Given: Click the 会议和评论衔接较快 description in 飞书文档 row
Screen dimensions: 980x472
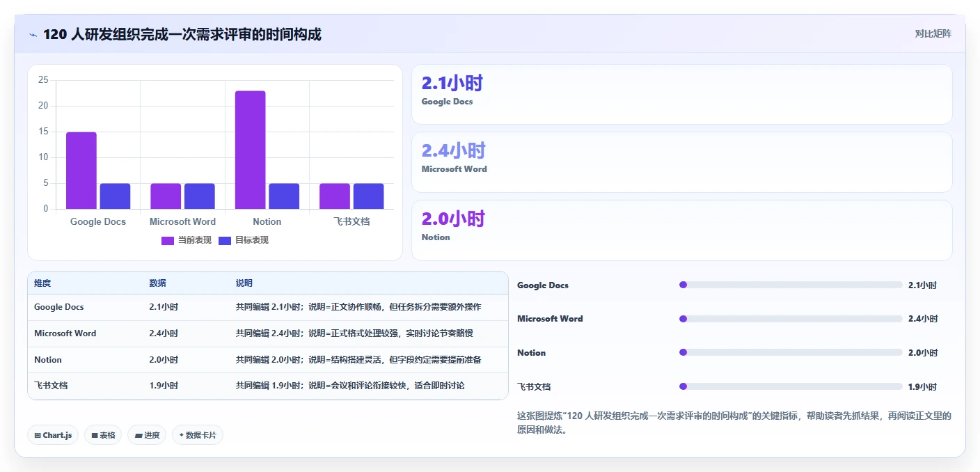Looking at the screenshot, I should (350, 386).
